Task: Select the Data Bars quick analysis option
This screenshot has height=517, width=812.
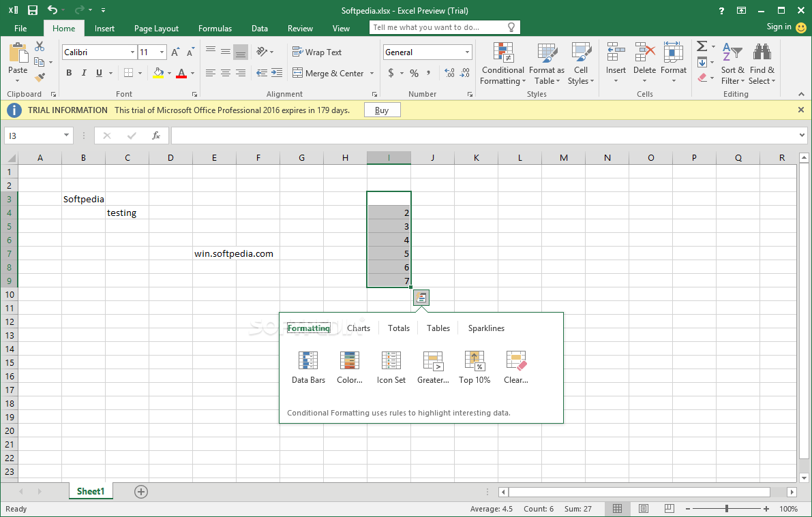Action: coord(308,366)
